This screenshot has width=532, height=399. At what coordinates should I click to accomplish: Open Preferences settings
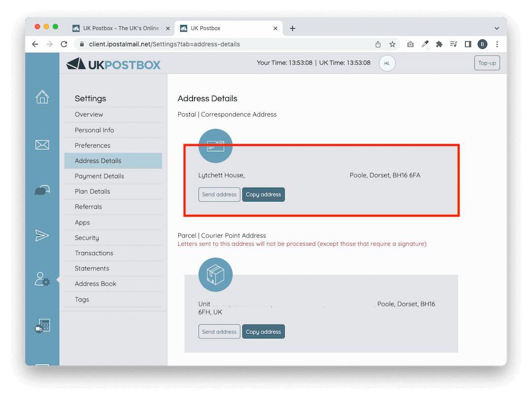pos(113,145)
